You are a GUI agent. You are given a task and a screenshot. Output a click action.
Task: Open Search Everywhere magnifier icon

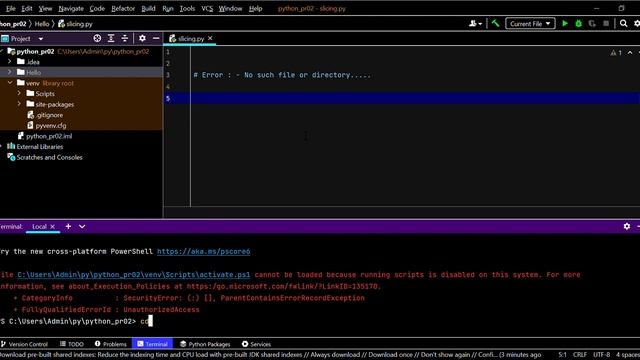click(x=623, y=24)
